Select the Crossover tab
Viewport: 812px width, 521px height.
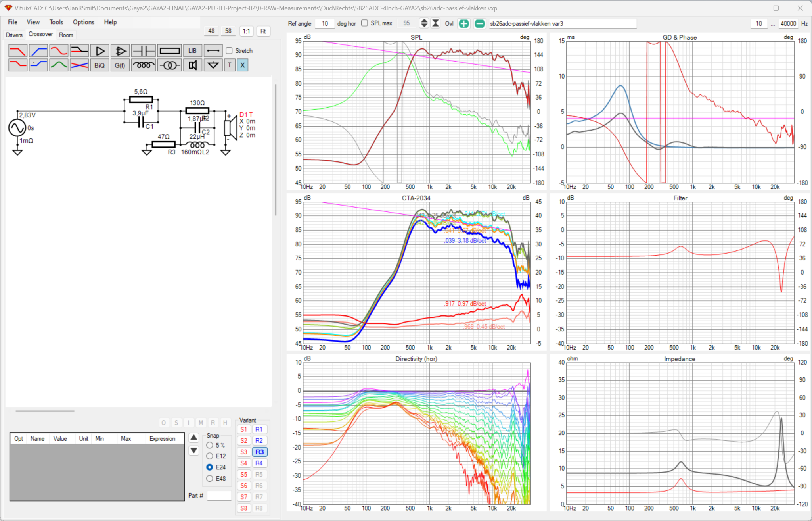point(41,34)
